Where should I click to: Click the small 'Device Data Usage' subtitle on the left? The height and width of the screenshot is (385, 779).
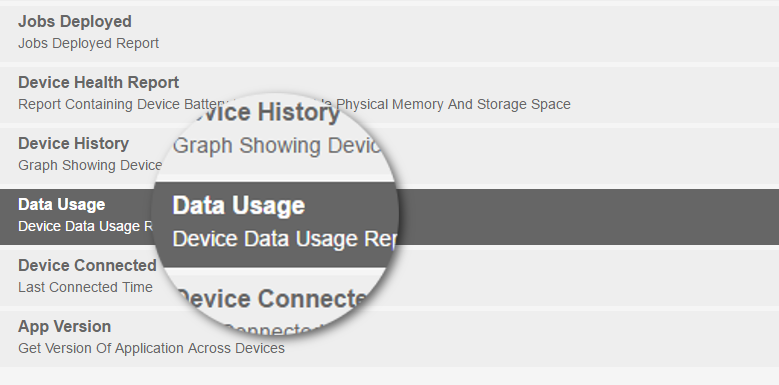pos(86,227)
